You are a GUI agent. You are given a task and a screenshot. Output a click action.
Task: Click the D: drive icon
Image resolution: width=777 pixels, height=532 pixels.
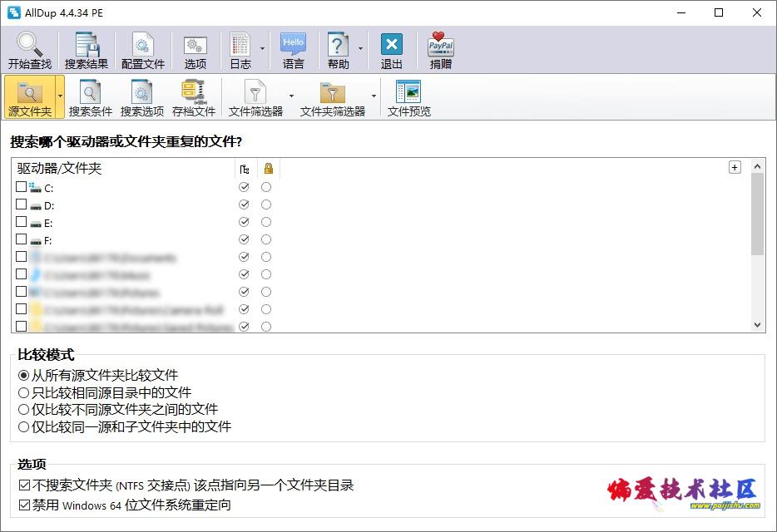click(36, 205)
